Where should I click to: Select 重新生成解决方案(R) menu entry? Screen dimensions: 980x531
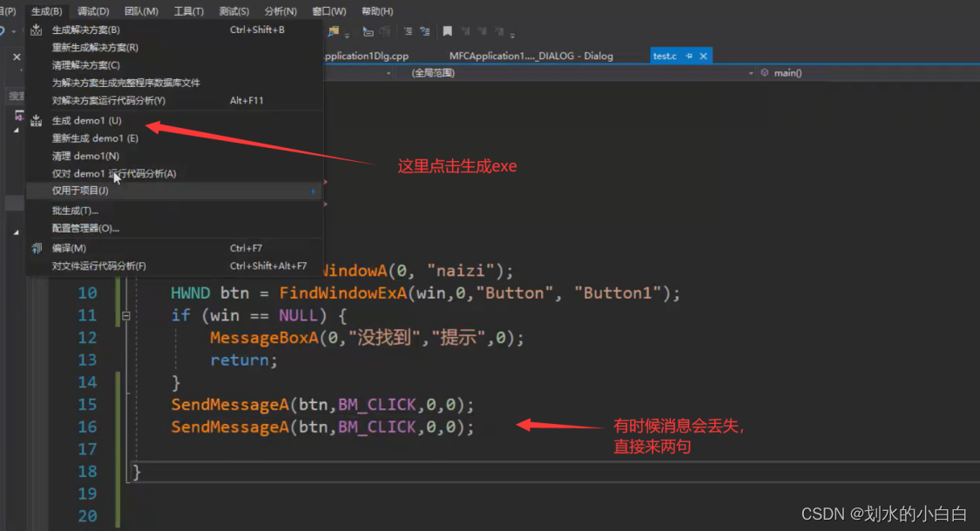click(173, 48)
